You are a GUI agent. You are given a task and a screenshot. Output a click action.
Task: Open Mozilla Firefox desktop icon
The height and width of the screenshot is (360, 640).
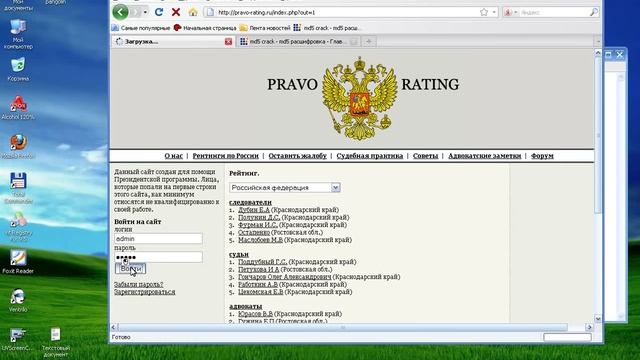coord(18,147)
